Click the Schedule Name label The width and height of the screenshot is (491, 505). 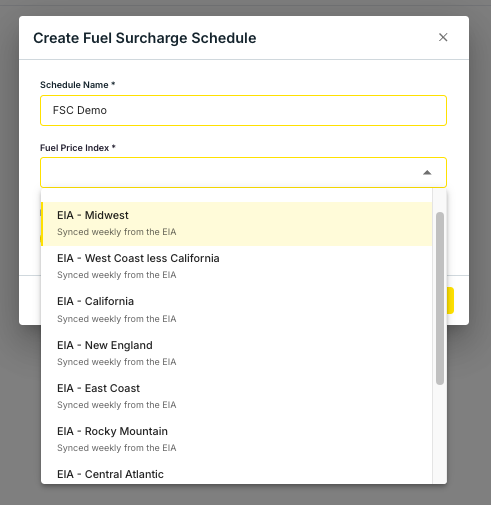77,85
